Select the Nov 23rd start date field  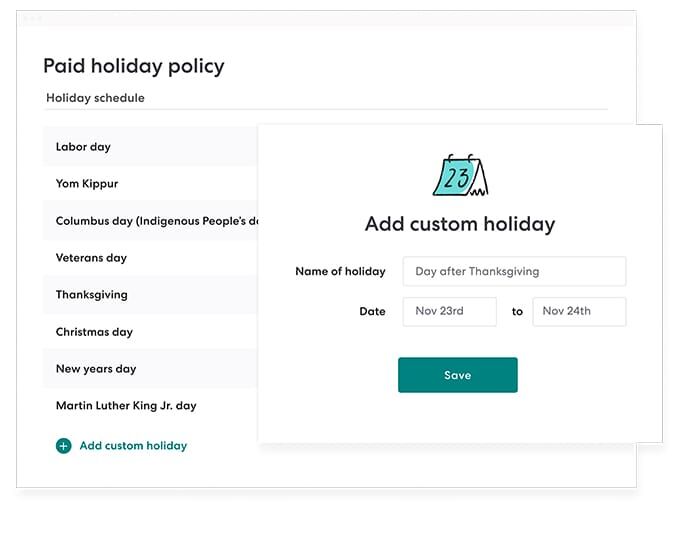(x=450, y=311)
